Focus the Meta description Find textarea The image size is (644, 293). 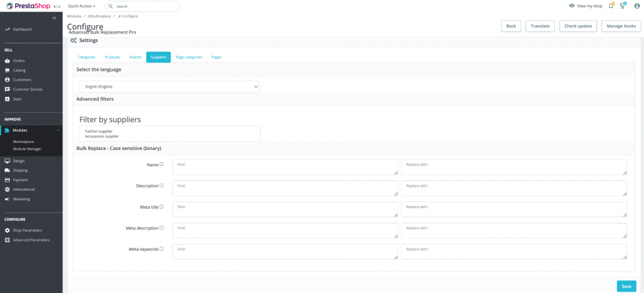285,231
